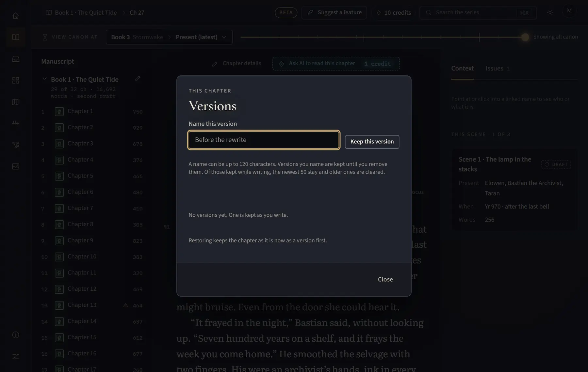Switch to the Issues tab
This screenshot has height=372, width=588.
coord(497,68)
